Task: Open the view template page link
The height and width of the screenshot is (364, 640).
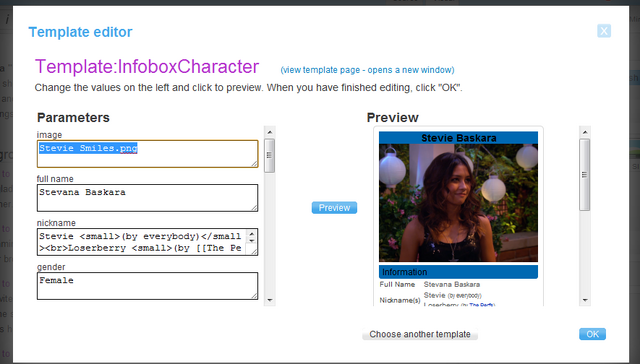Action: point(367,70)
